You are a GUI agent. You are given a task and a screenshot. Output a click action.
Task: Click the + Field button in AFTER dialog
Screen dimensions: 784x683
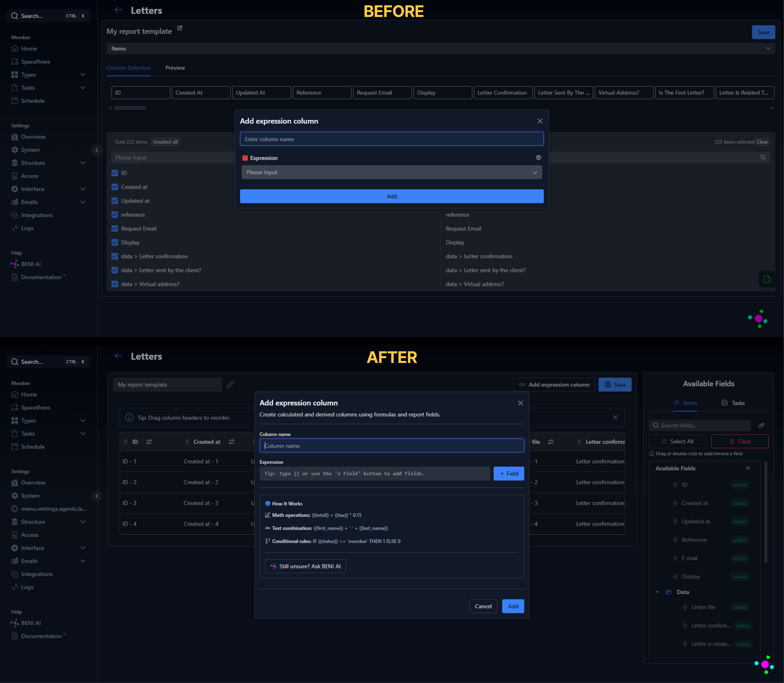pyautogui.click(x=509, y=474)
